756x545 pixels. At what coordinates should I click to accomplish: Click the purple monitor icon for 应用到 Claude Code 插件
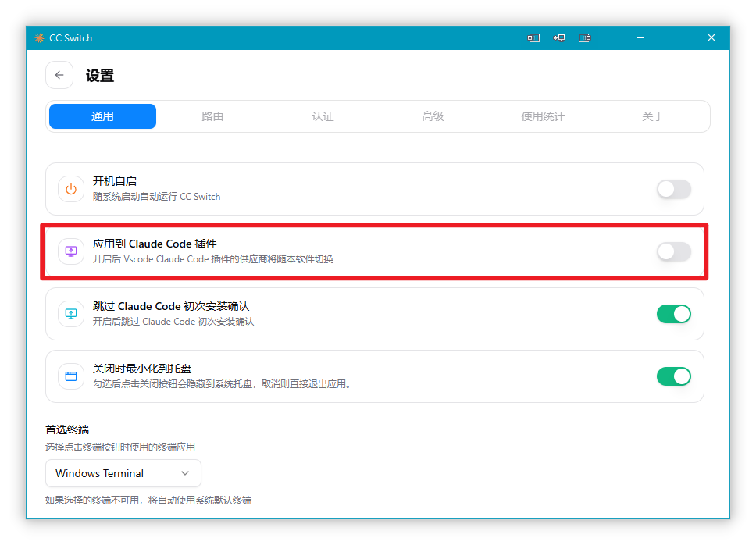click(71, 251)
